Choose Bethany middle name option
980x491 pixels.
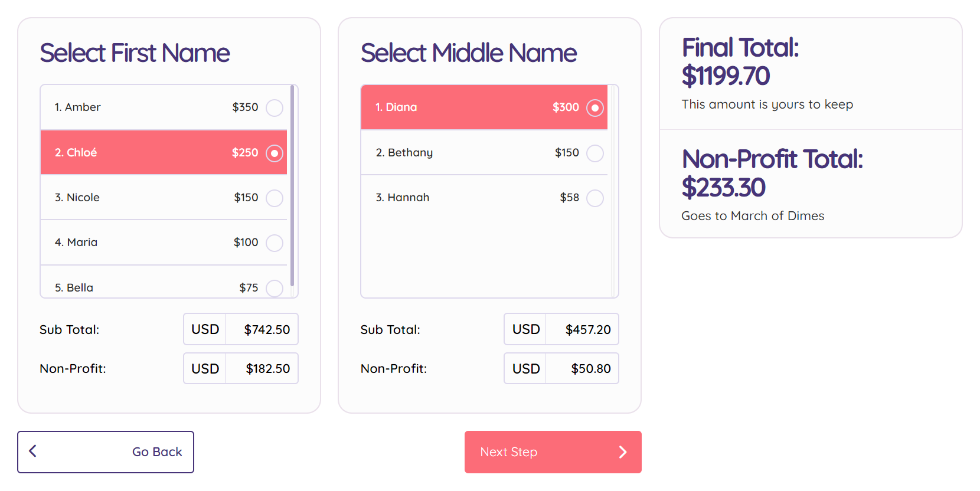(x=484, y=152)
